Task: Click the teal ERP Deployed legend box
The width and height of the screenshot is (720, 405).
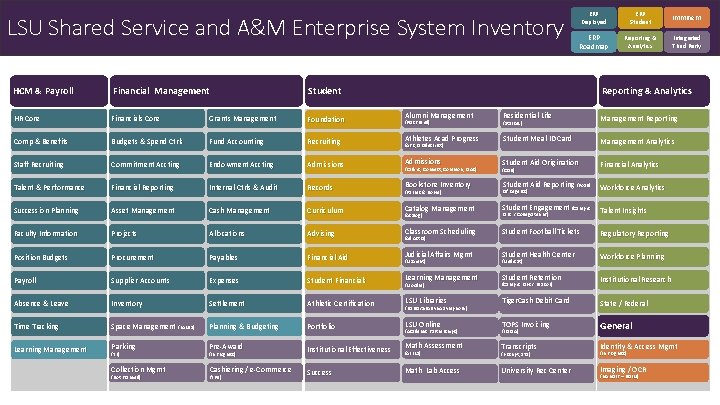Action: click(x=594, y=18)
